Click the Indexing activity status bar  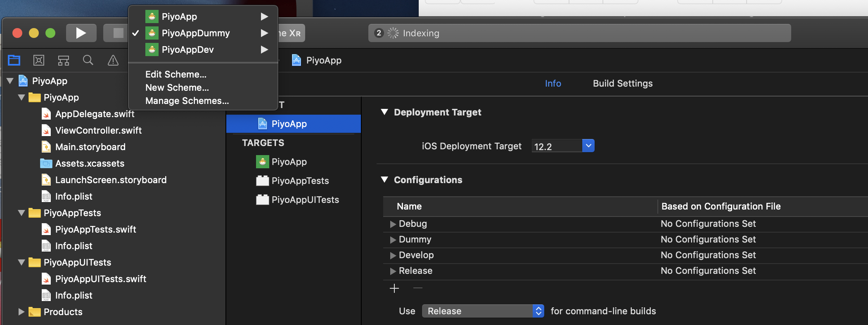pyautogui.click(x=579, y=33)
